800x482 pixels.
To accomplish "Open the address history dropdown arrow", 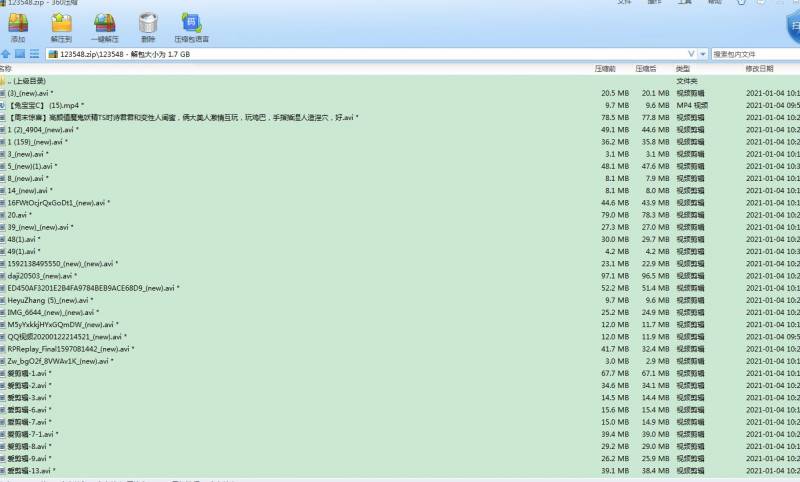I will (703, 53).
